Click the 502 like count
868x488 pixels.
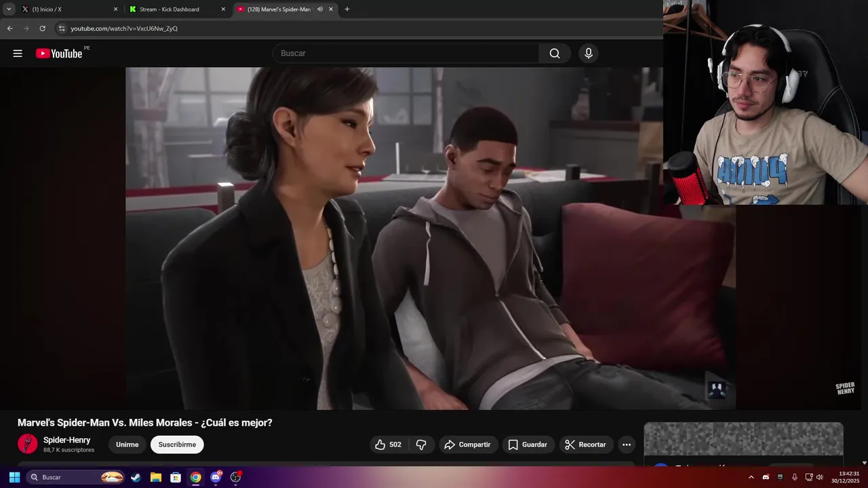click(x=395, y=445)
